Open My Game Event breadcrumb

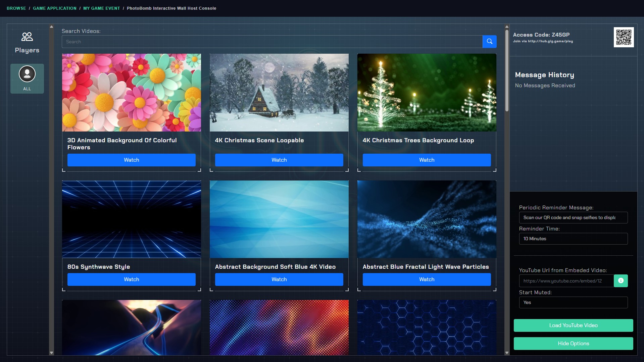101,8
